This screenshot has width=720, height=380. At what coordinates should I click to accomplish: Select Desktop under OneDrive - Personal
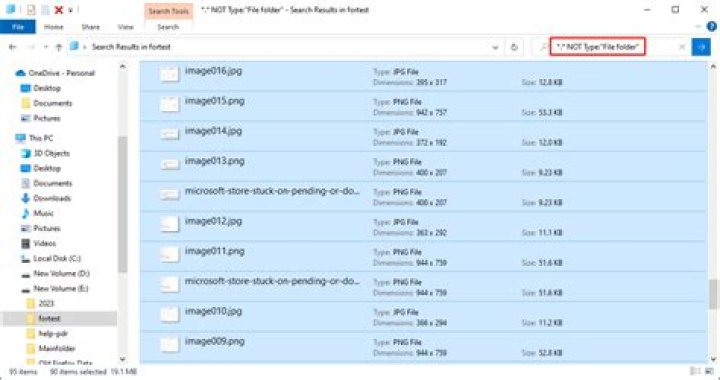point(47,88)
